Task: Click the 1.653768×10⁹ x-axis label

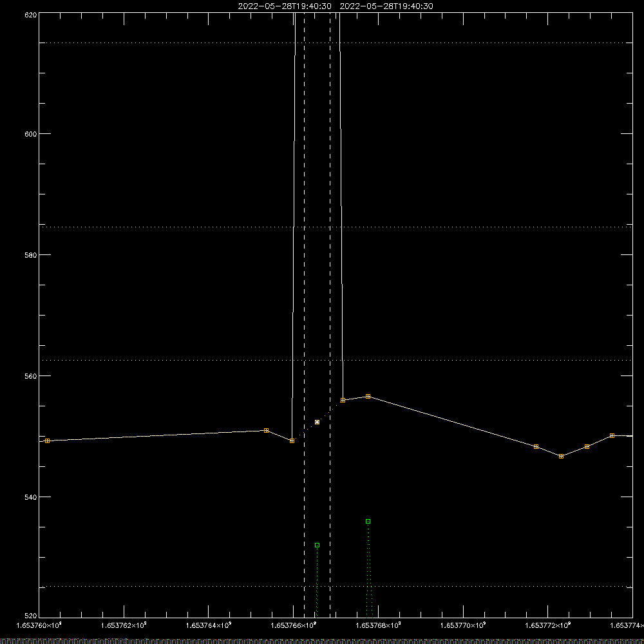Action: (x=378, y=625)
